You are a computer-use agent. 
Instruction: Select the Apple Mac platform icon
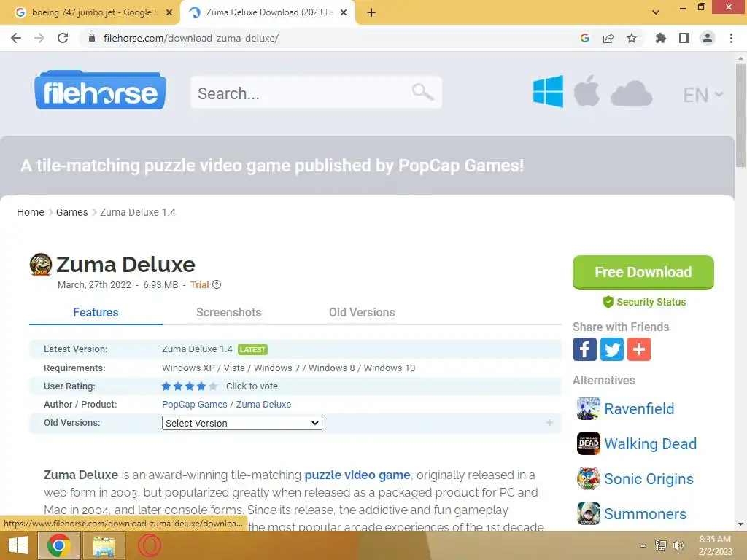(587, 90)
